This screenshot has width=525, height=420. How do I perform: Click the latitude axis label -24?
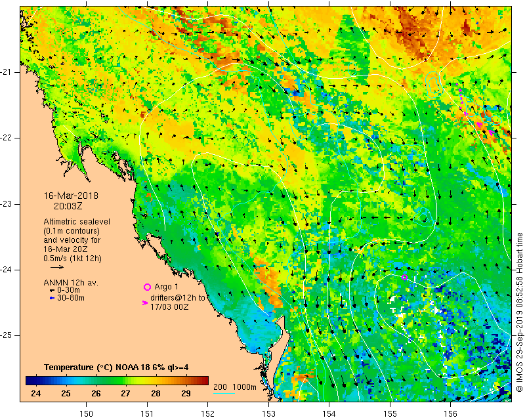pyautogui.click(x=6, y=270)
